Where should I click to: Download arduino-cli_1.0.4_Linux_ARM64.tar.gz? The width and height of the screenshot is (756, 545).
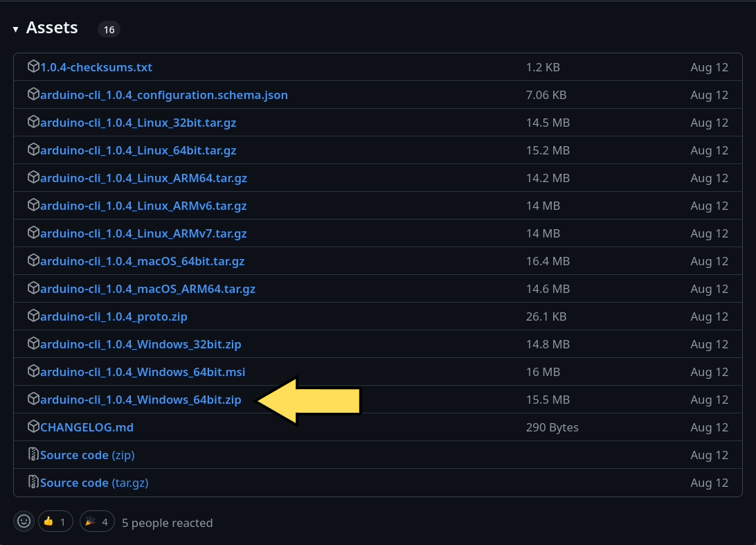(144, 178)
